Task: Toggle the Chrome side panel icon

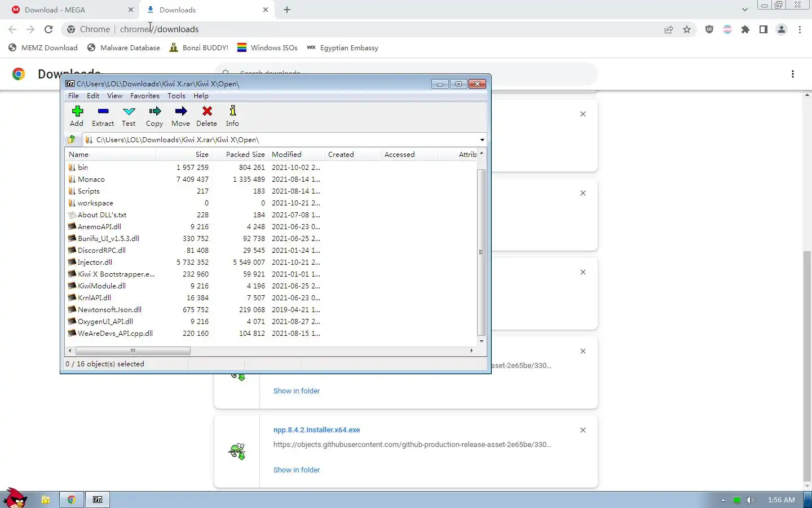Action: tap(764, 29)
